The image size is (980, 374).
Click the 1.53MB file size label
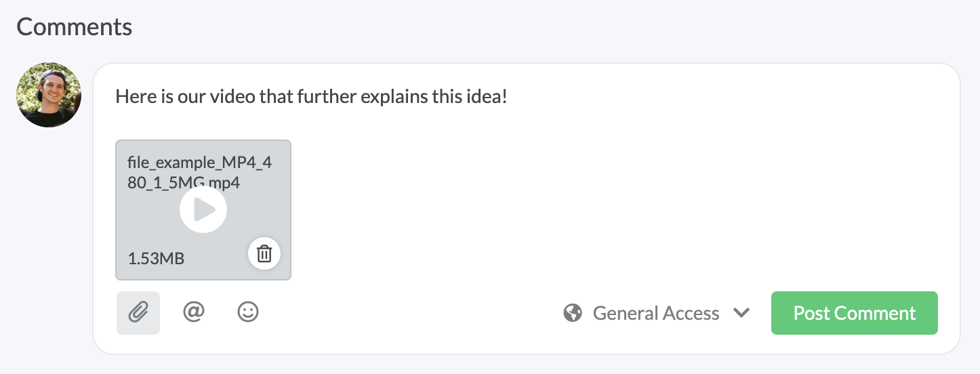pos(156,258)
